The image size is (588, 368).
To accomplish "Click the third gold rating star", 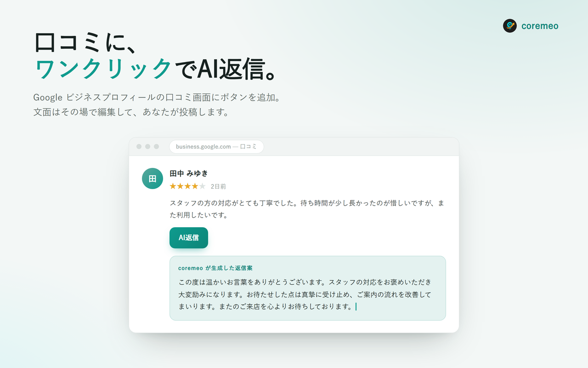I will pyautogui.click(x=188, y=186).
